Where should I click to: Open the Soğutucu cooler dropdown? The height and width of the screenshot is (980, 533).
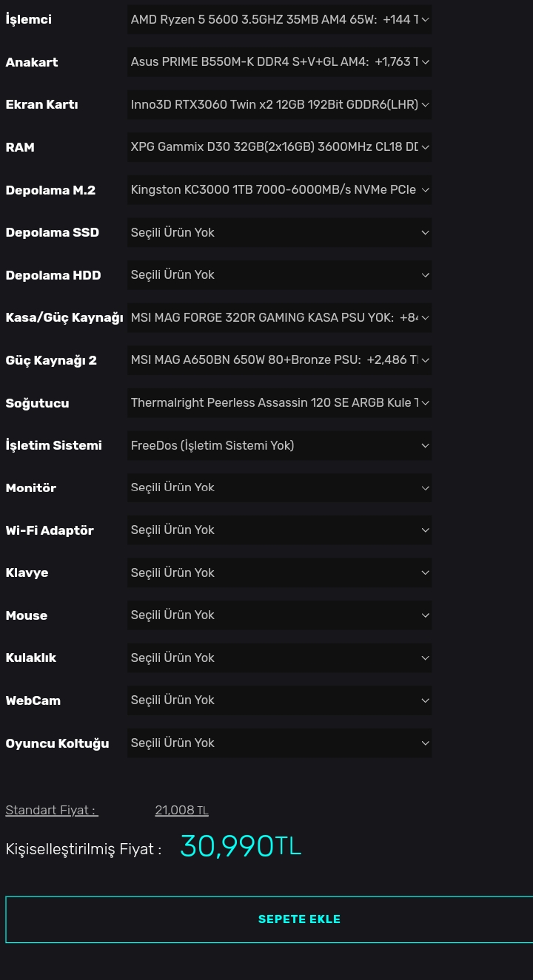(x=279, y=403)
